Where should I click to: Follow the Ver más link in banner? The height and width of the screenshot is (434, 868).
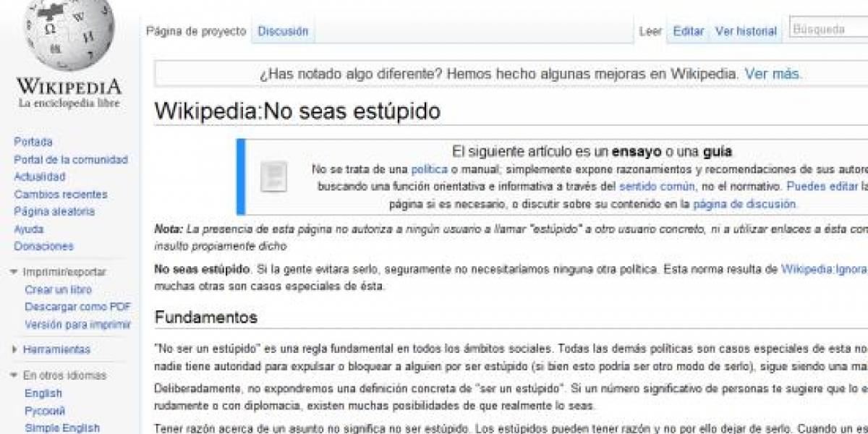click(x=773, y=74)
